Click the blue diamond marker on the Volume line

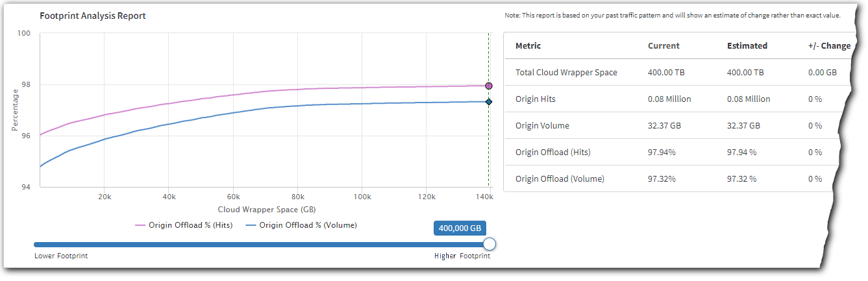point(489,102)
